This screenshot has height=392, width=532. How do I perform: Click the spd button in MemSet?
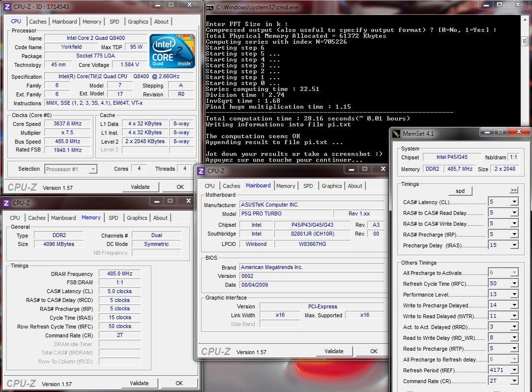[460, 191]
